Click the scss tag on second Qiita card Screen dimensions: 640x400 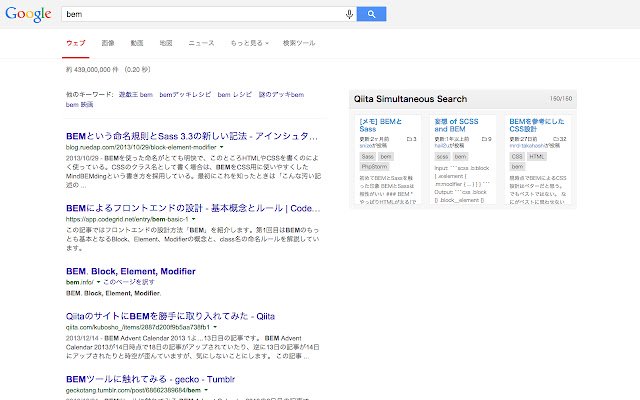442,157
